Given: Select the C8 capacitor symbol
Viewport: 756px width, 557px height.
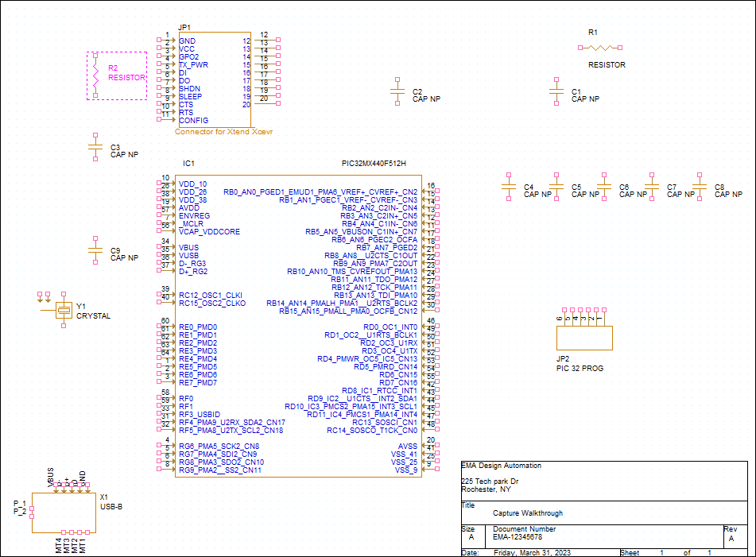Looking at the screenshot, I should click(700, 187).
